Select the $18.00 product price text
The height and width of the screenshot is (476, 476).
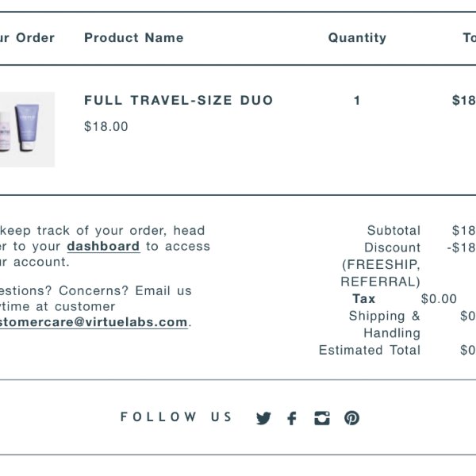click(106, 126)
